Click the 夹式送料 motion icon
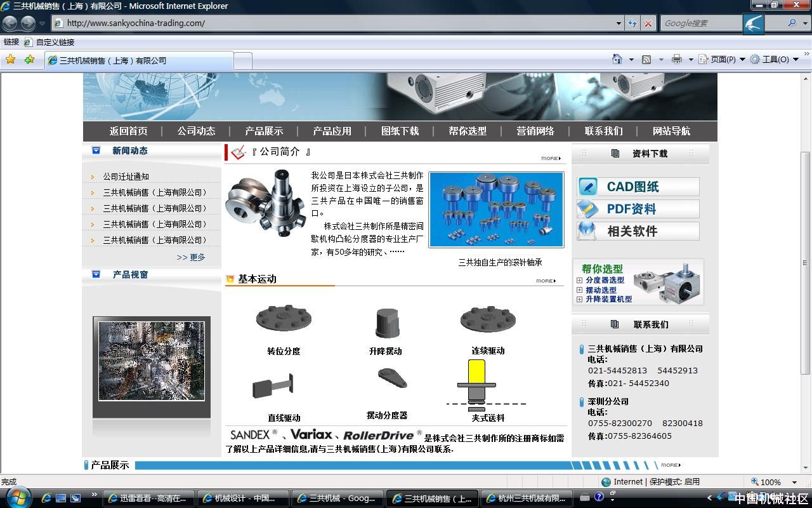Viewport: 812px width, 508px height. pyautogui.click(x=487, y=385)
